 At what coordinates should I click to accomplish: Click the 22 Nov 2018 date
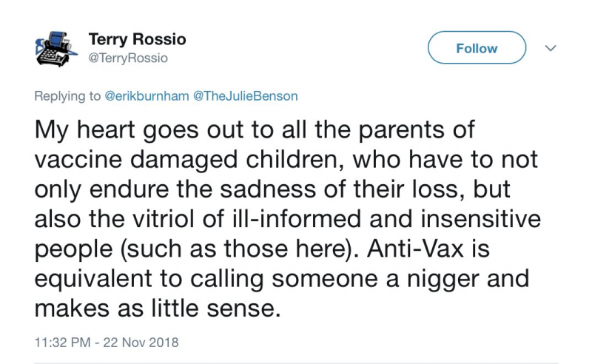click(141, 343)
